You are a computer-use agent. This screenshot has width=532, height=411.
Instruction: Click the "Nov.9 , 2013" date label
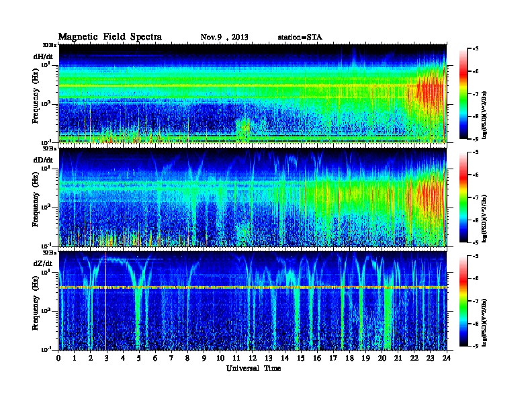(224, 38)
